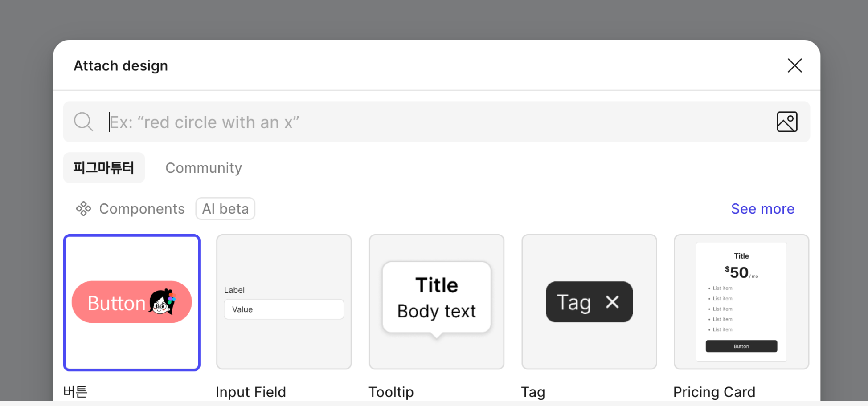Select the 버튼 button component thumbnail
The height and width of the screenshot is (406, 868).
click(132, 303)
